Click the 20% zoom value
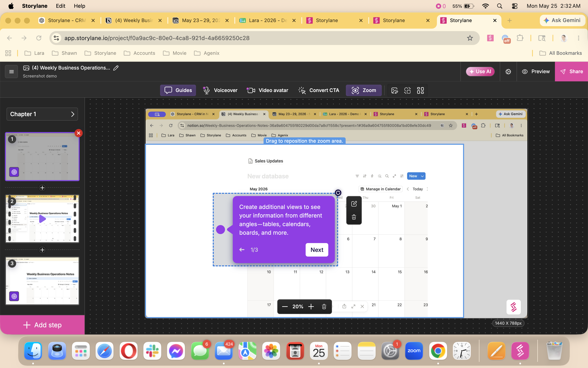Viewport: 588px width, 368px height. click(298, 307)
